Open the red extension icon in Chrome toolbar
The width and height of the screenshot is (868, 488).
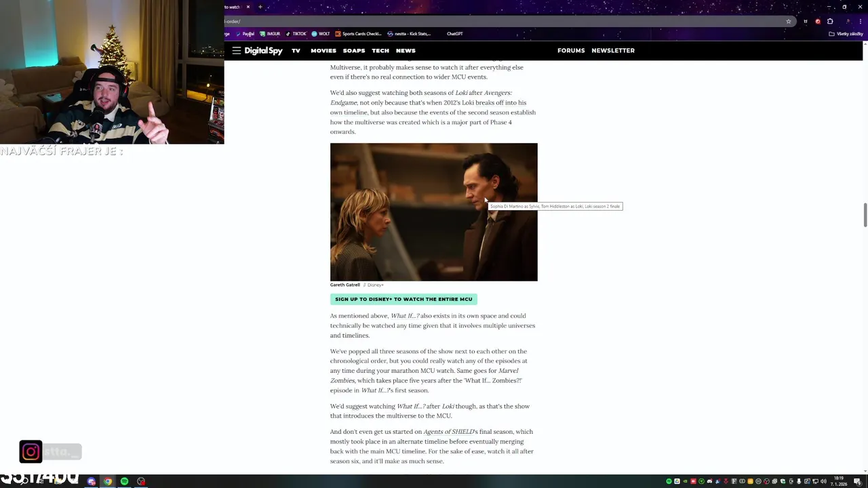(818, 21)
